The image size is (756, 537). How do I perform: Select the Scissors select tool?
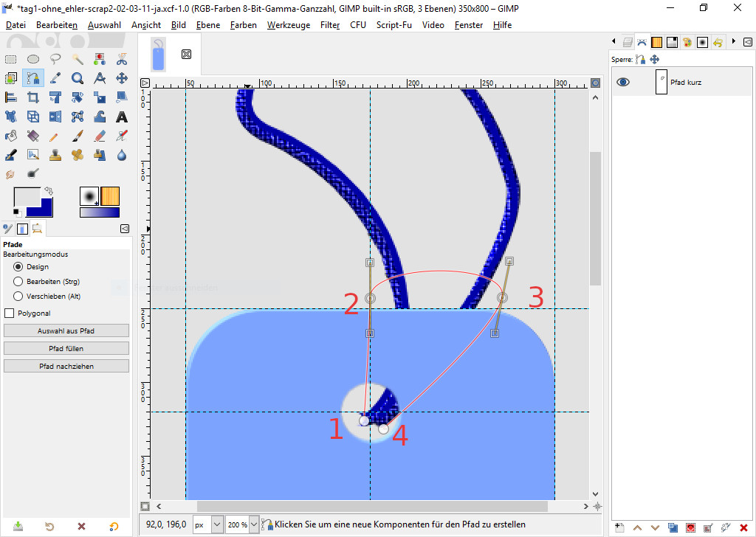122,59
